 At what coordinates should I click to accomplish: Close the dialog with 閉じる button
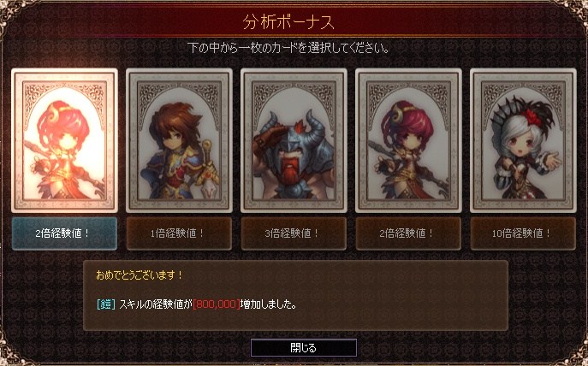pos(304,348)
